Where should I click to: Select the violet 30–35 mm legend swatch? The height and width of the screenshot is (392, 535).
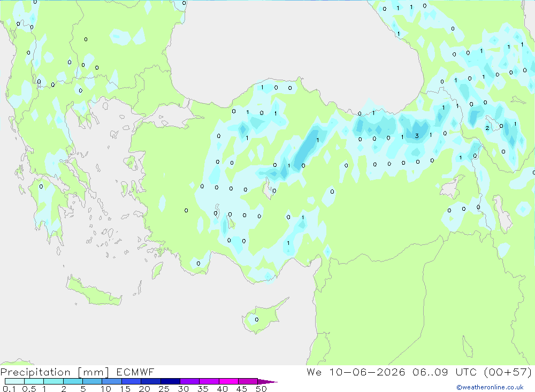pos(189,381)
